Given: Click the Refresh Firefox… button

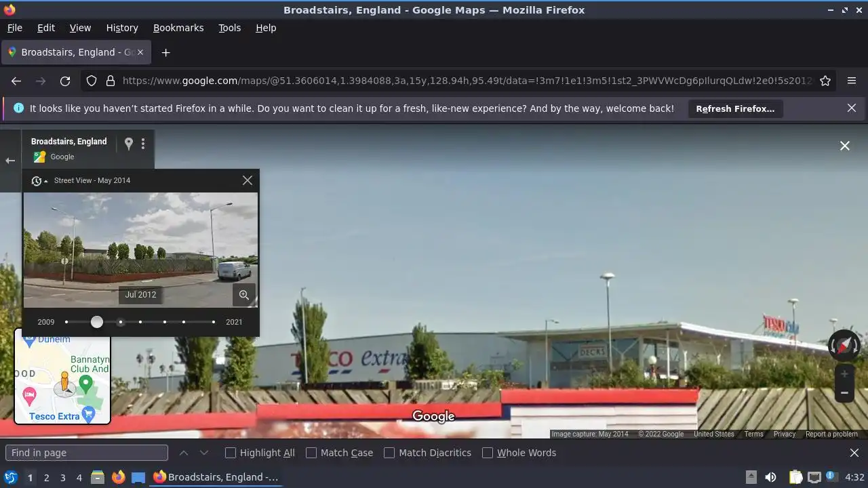Looking at the screenshot, I should [x=735, y=108].
